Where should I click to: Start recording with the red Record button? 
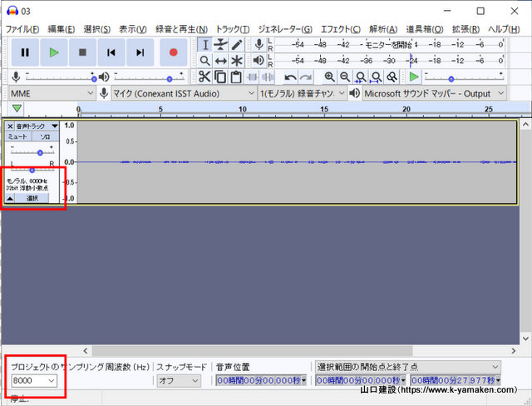click(x=174, y=52)
